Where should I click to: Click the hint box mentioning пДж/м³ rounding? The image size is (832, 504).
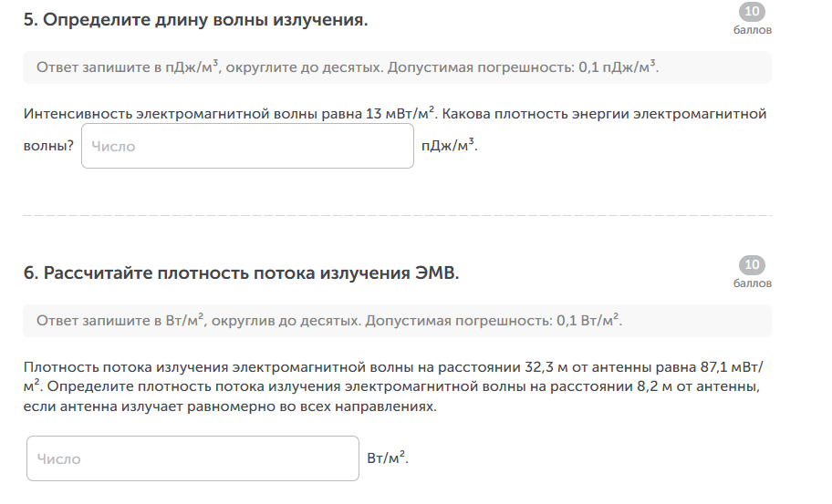point(397,67)
